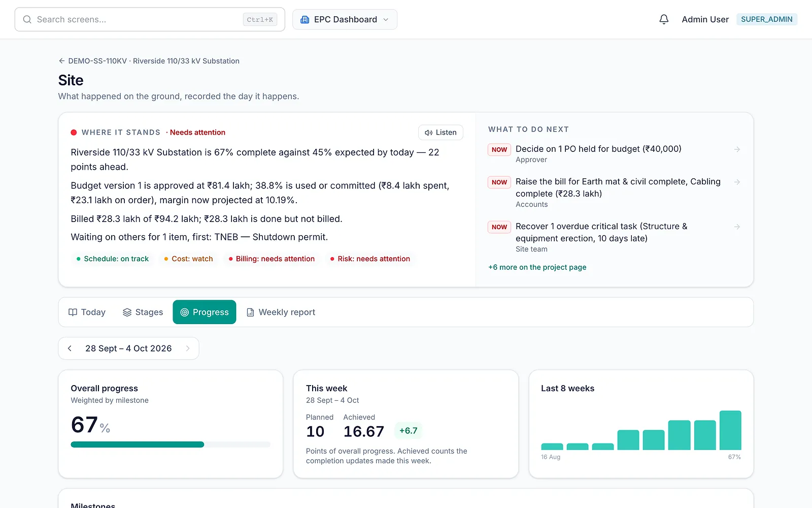The image size is (812, 508).
Task: Click the tallest last bar in Last 8 weeks
Action: tap(730, 430)
